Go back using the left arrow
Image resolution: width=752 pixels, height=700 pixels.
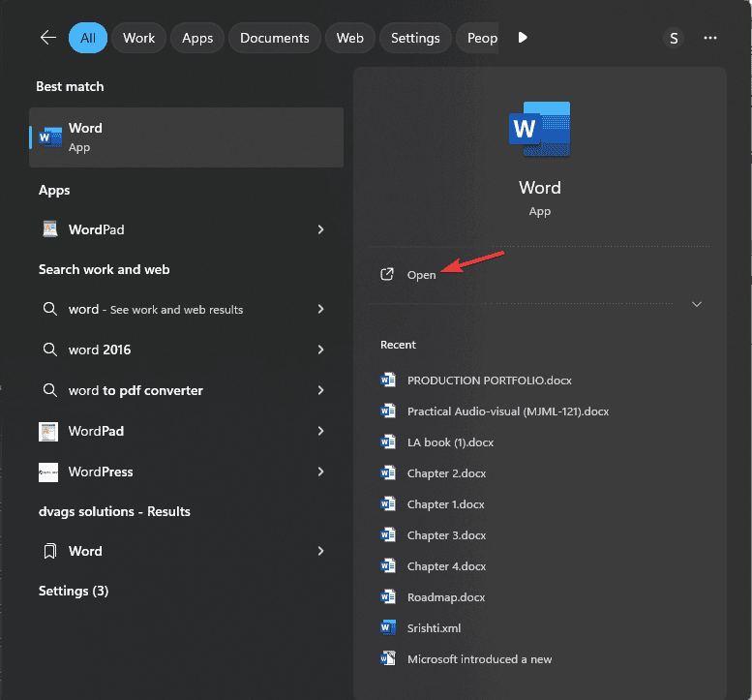[48, 38]
